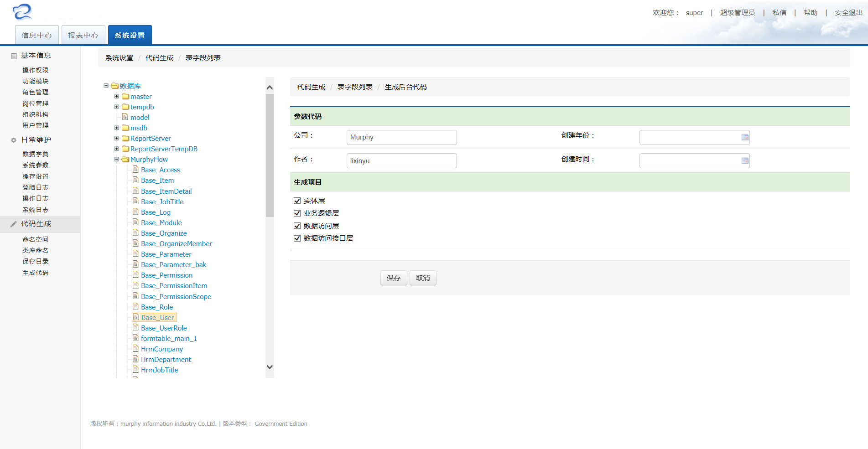Click the Base_Item table icon
Viewport: 868px width, 449px height.
coord(135,180)
